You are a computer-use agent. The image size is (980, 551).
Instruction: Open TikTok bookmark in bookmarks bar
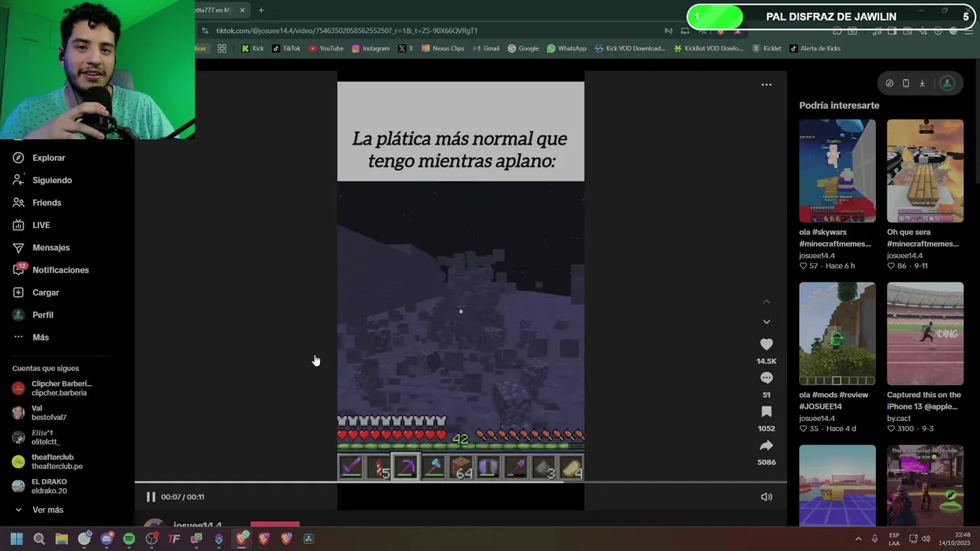pyautogui.click(x=286, y=48)
